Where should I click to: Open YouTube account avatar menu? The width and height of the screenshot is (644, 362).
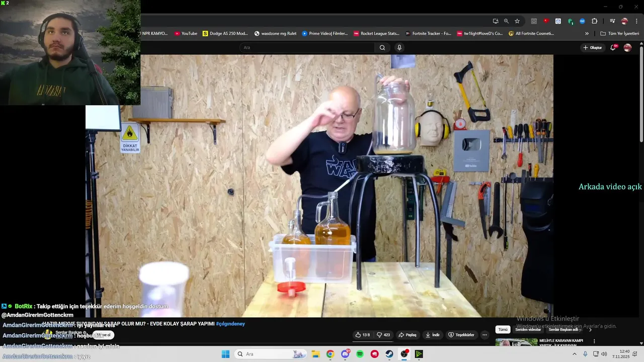point(627,47)
